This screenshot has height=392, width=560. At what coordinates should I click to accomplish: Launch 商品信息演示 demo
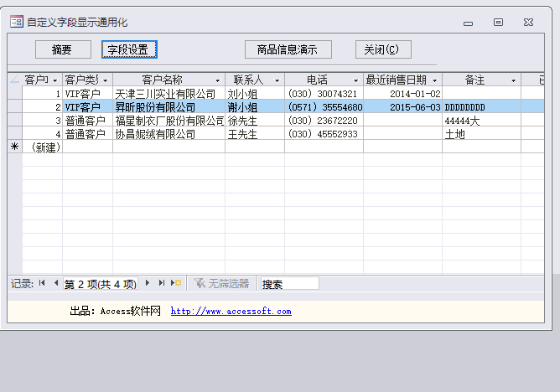point(288,49)
